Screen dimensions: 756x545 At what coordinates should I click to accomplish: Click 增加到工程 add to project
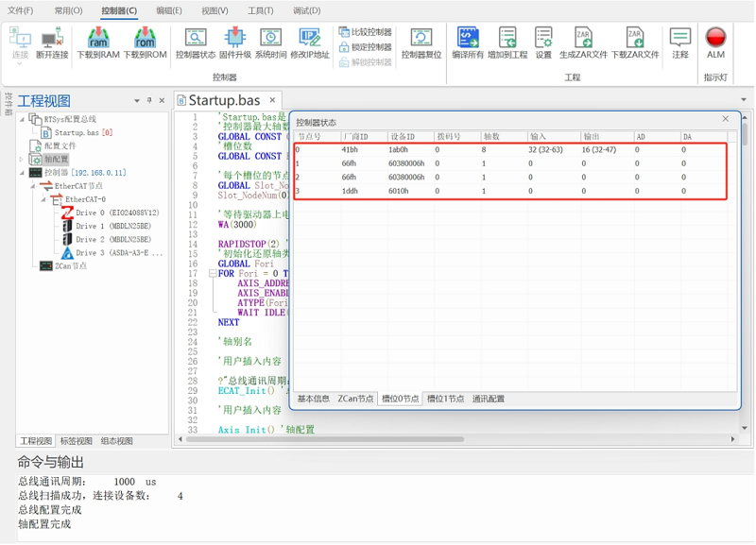point(507,43)
